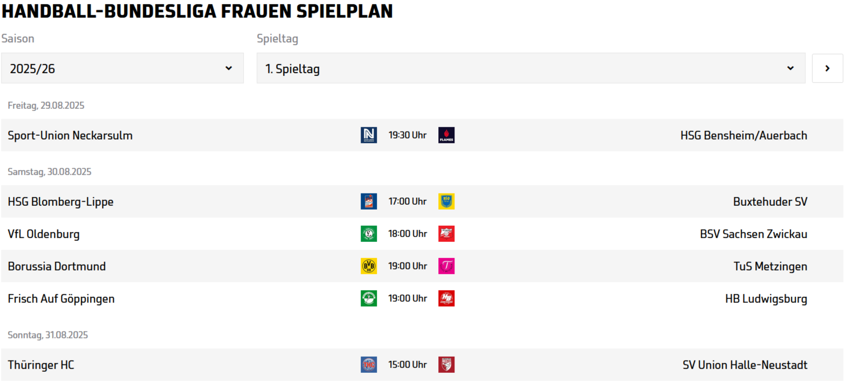Click the SV Union Halle-Neustadt logo

[446, 365]
